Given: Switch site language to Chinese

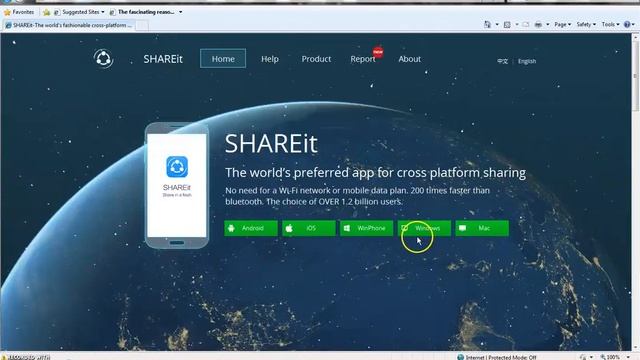Looking at the screenshot, I should 502,61.
